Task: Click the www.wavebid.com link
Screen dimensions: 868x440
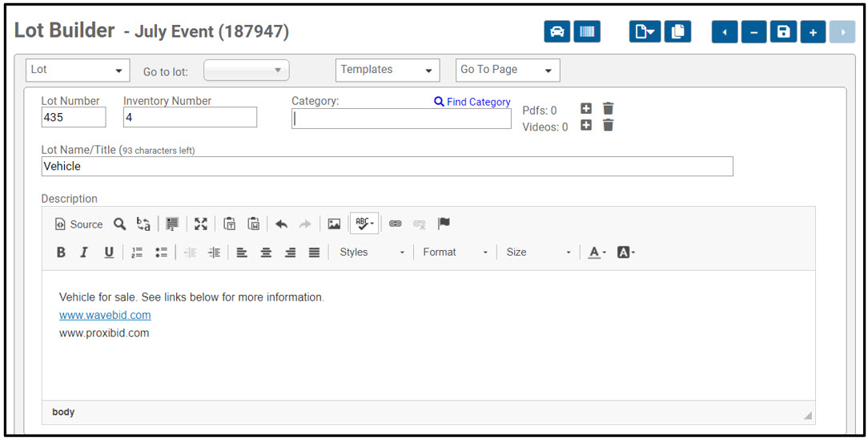Action: 105,315
